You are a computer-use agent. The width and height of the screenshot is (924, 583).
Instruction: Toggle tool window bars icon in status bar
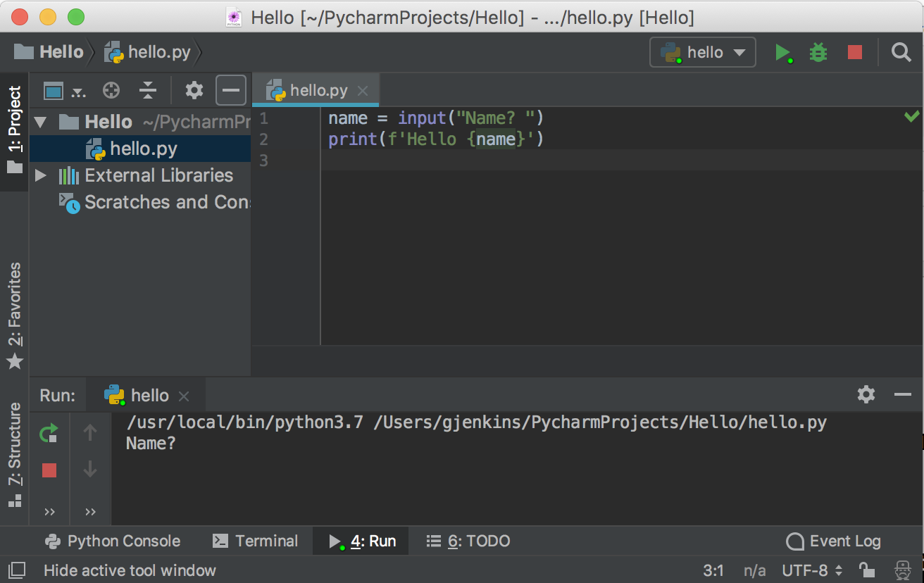click(17, 570)
